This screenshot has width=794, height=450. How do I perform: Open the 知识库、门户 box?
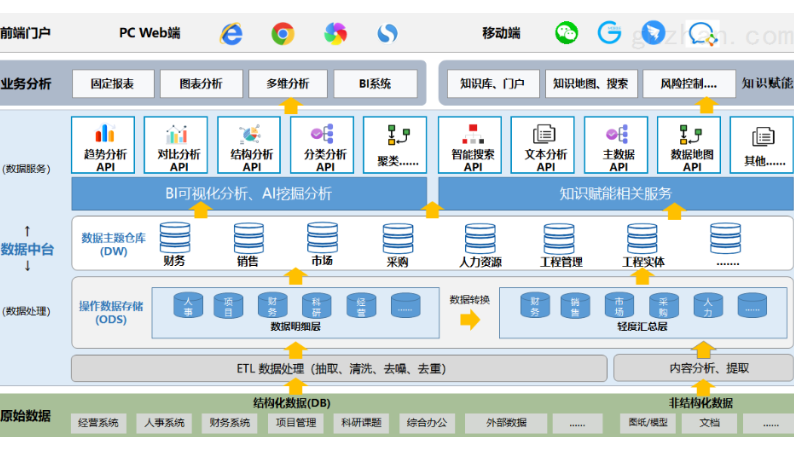[493, 84]
